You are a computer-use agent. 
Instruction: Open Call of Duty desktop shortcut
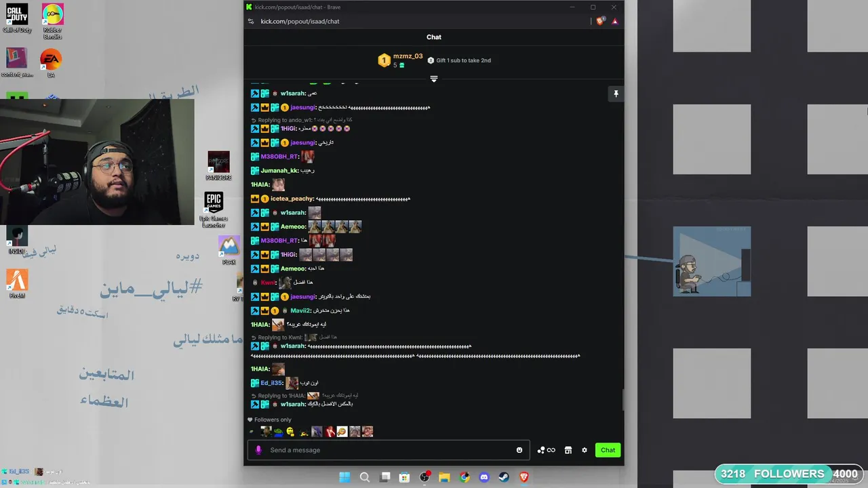pyautogui.click(x=17, y=18)
